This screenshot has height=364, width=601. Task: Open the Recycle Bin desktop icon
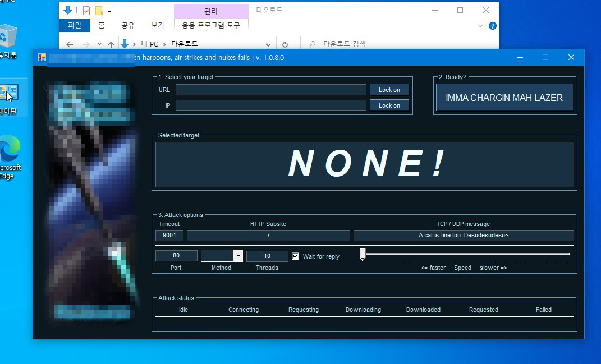pyautogui.click(x=8, y=37)
